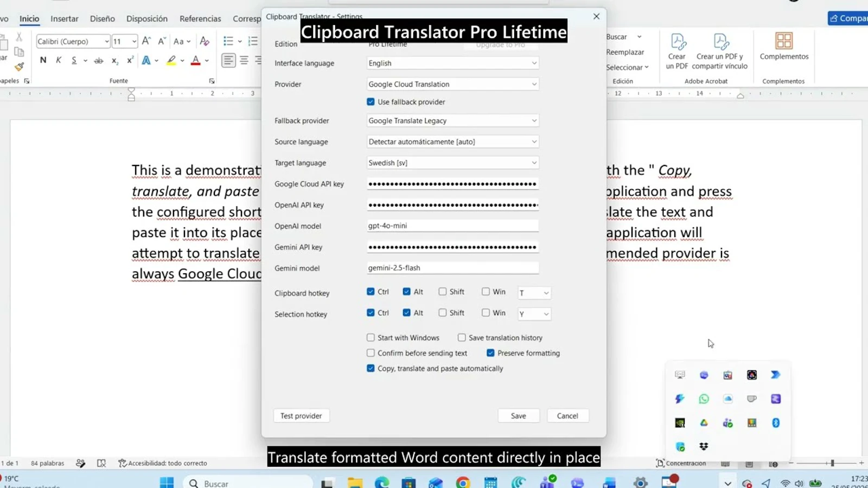Click the Bold (N) button in Word

pos(43,60)
